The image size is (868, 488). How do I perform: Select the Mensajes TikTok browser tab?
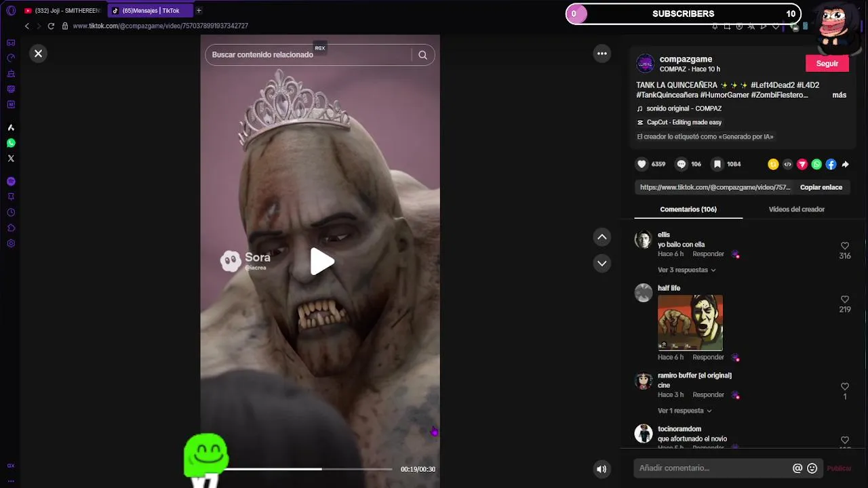point(151,11)
